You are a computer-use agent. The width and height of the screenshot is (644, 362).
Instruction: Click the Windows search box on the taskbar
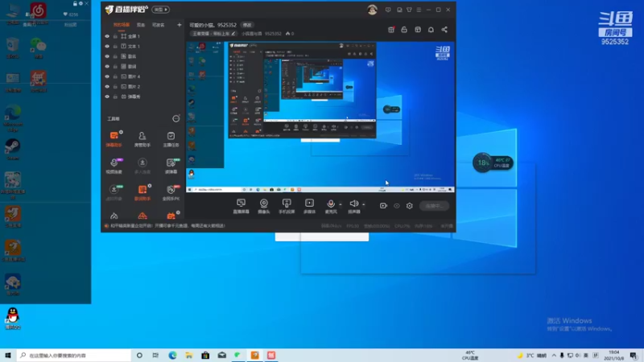74,356
